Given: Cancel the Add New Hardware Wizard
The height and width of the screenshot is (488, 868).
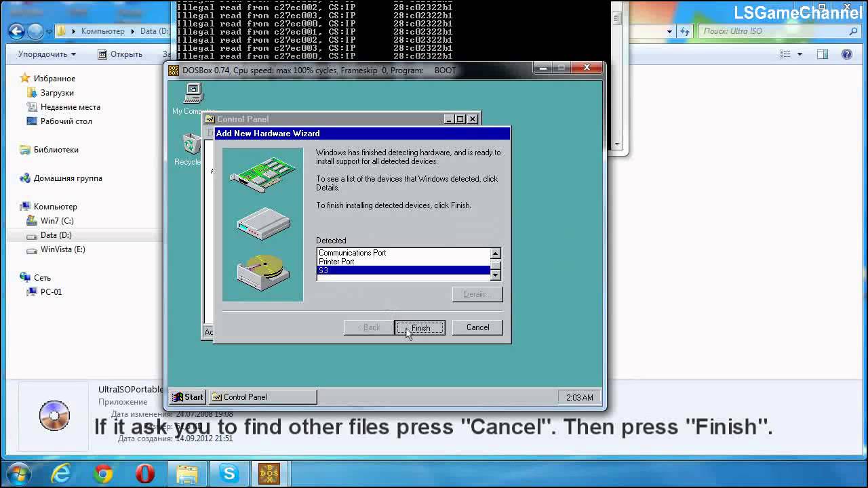Looking at the screenshot, I should point(477,327).
